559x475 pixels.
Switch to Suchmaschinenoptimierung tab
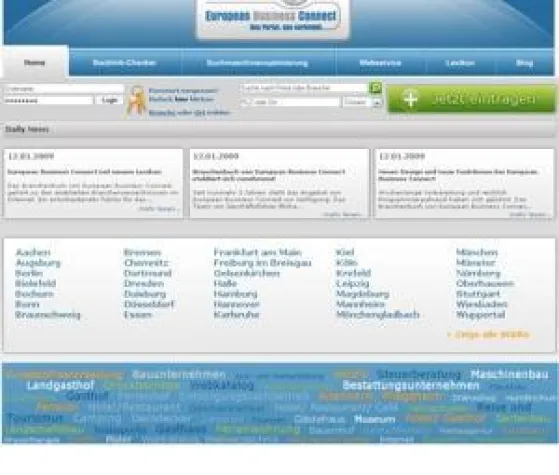[x=257, y=63]
